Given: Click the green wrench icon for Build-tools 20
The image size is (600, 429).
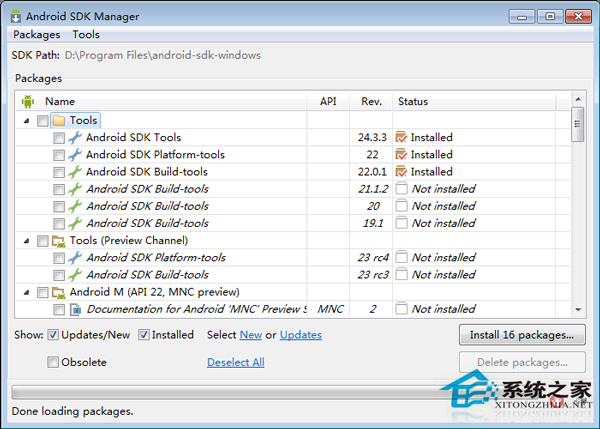Looking at the screenshot, I should [x=75, y=206].
